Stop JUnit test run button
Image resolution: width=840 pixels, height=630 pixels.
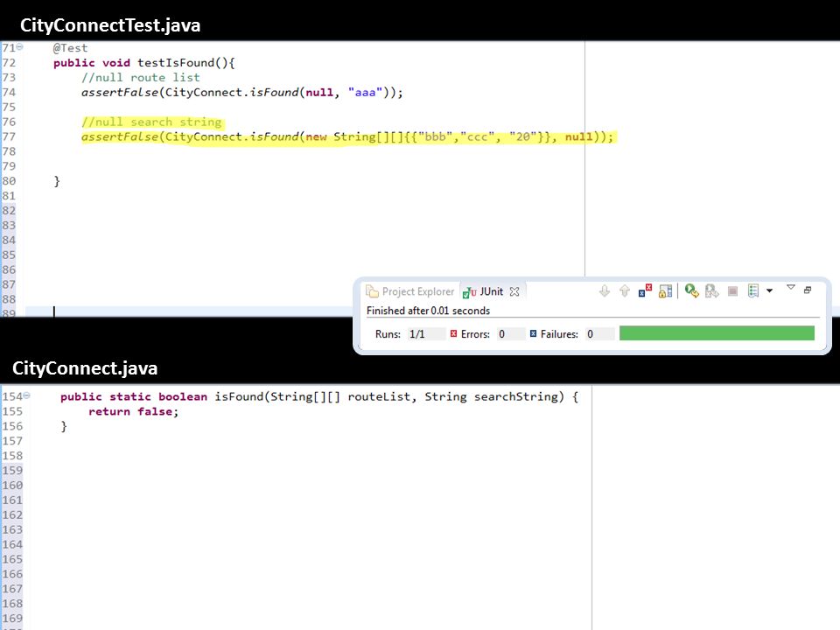(733, 290)
